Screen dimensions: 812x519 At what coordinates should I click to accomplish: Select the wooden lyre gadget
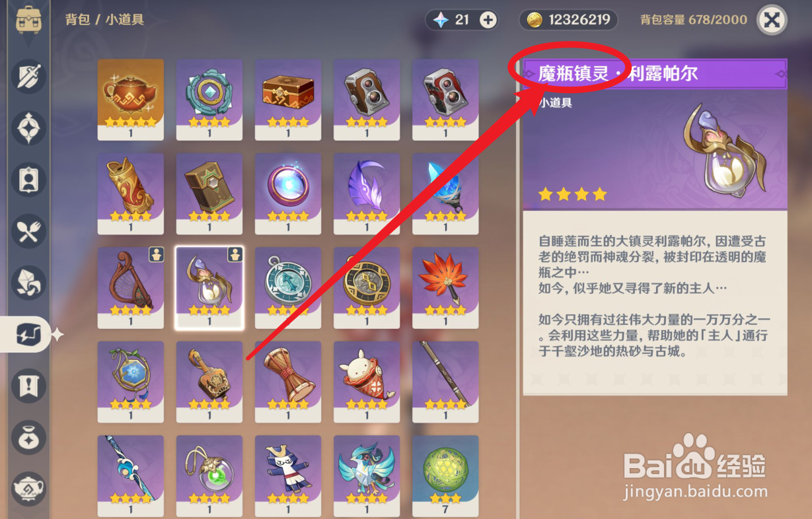pos(130,288)
